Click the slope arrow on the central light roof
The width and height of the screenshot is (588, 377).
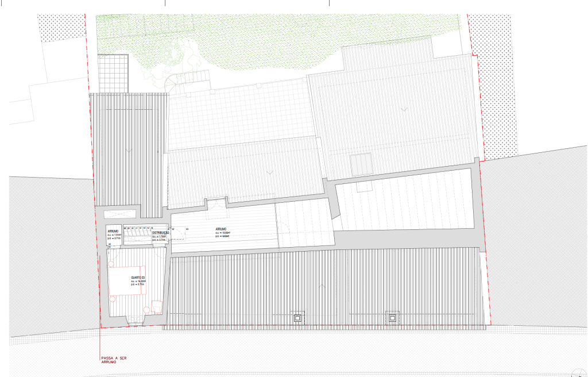(269, 171)
